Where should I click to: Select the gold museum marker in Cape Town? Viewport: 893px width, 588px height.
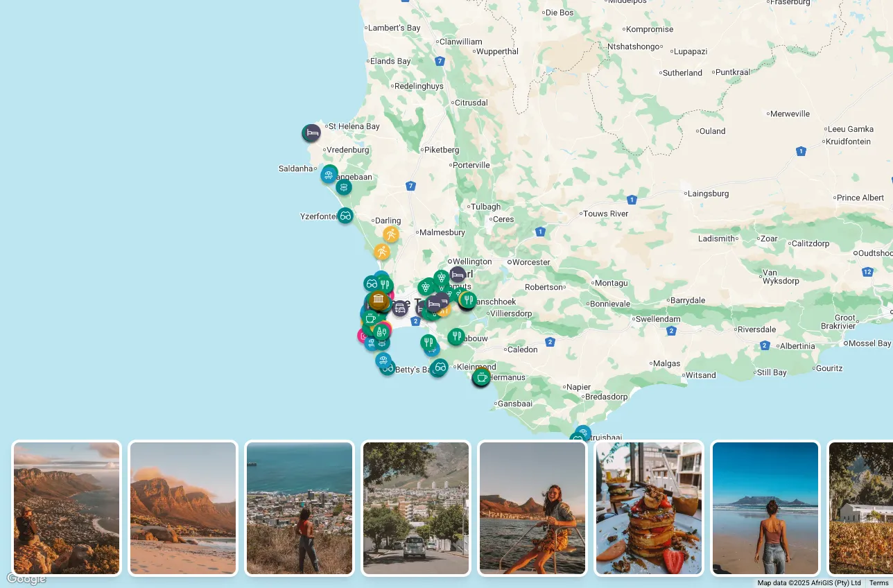379,300
